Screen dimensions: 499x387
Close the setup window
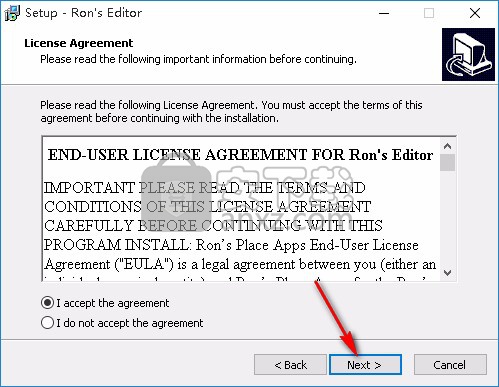475,13
